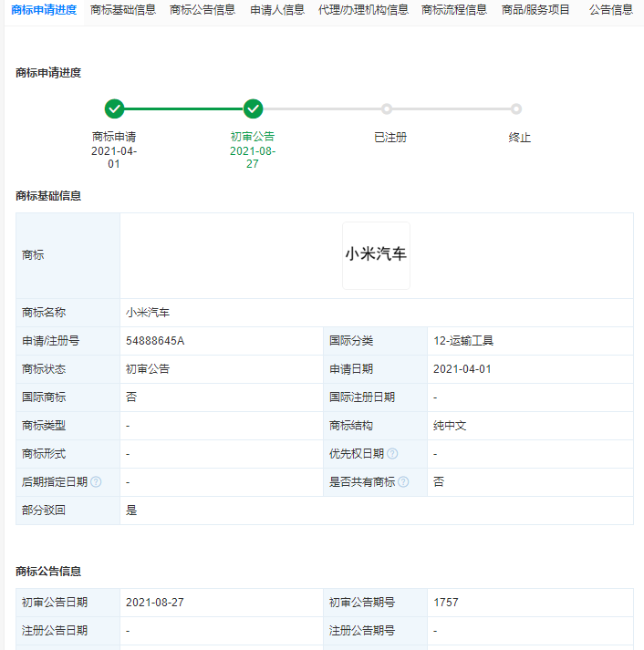Click the 商标基础信息 section heading
The image size is (644, 650).
coord(48,196)
